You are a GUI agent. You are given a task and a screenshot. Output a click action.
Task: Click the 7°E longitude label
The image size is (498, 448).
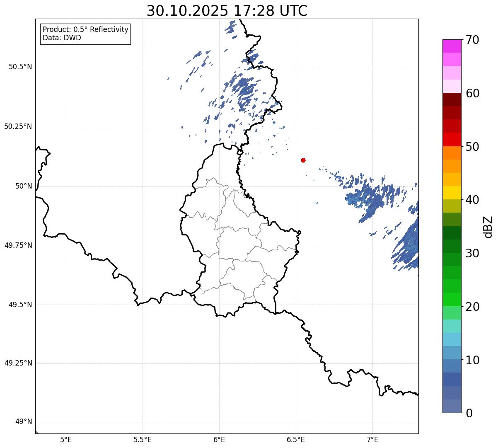(372, 440)
